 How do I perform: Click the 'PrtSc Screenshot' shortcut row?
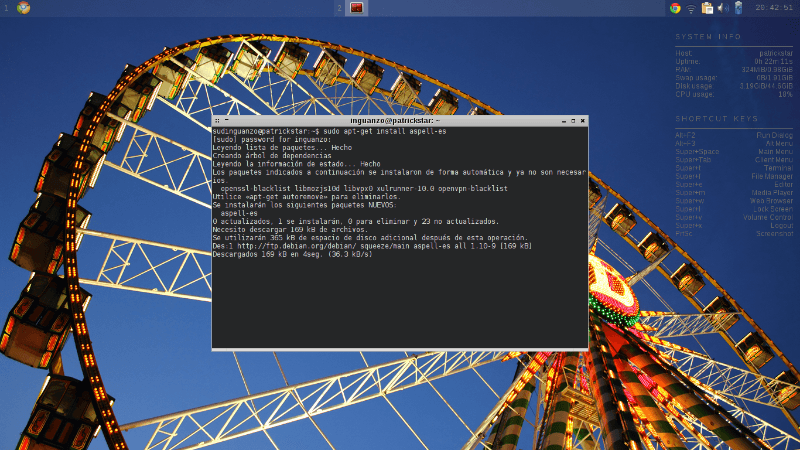coord(734,233)
